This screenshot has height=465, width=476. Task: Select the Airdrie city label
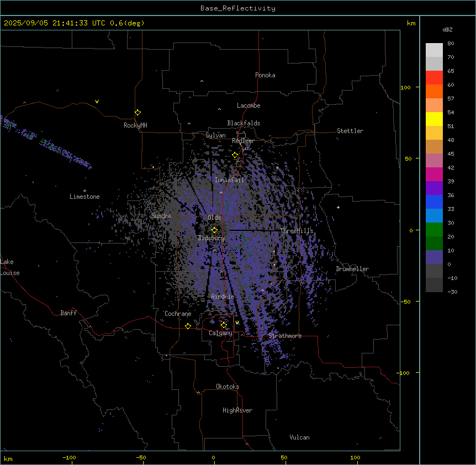coord(223,297)
